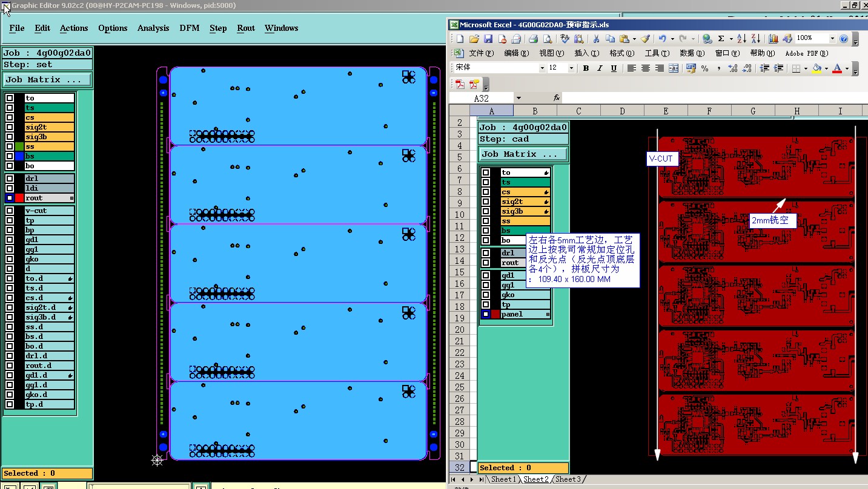Click the 'ldi' layer row in Graphic Editor
868x489 pixels.
49,188
